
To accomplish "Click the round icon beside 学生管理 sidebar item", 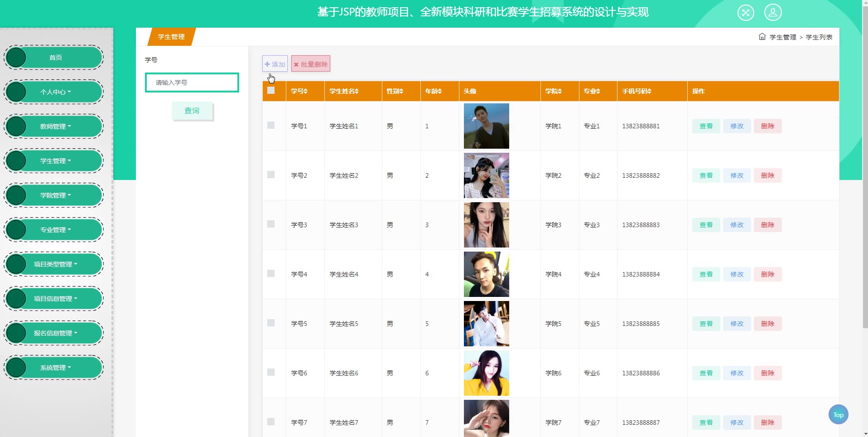I will 16,161.
